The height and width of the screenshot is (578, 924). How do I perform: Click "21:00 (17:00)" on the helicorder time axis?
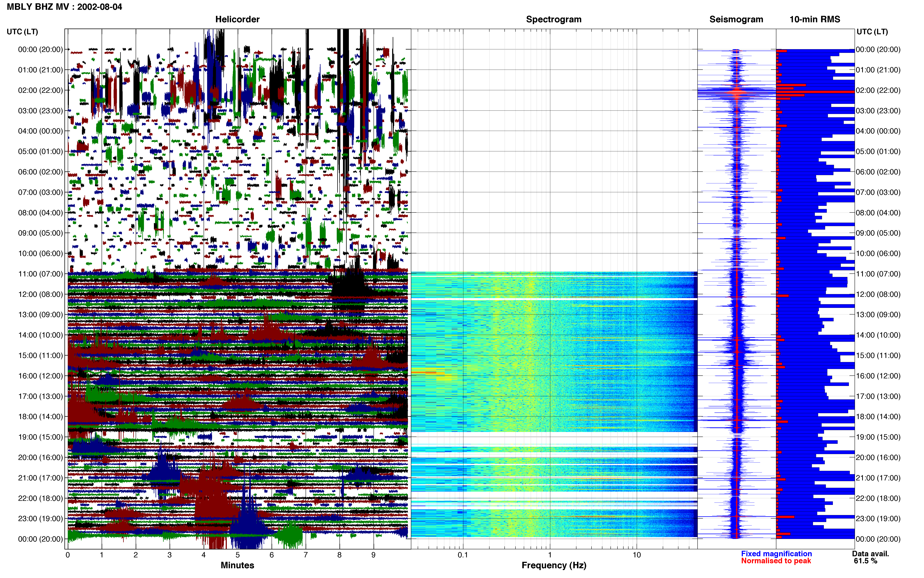tap(41, 478)
